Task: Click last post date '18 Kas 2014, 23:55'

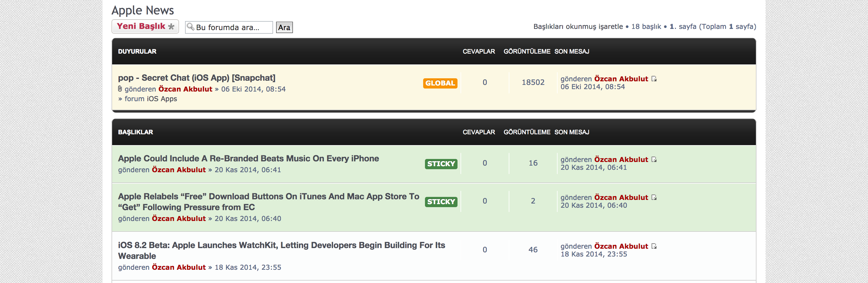Action: tap(593, 254)
